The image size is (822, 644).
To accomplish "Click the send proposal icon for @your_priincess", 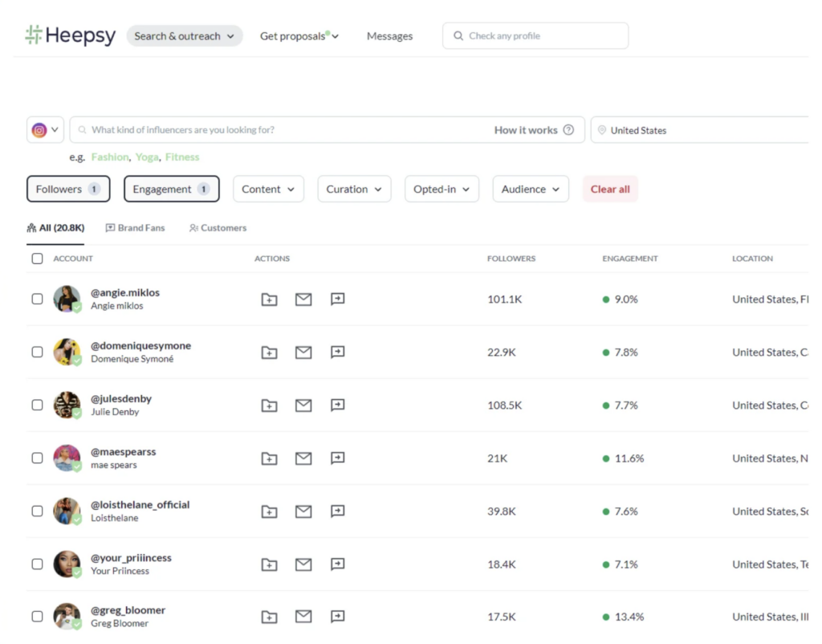I will pyautogui.click(x=338, y=565).
